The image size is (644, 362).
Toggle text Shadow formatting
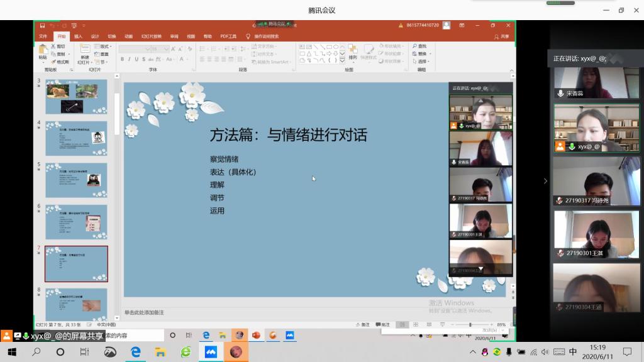pyautogui.click(x=143, y=59)
